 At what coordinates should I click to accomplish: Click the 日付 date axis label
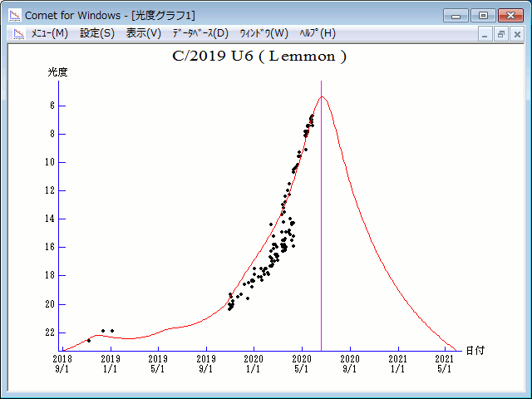tap(475, 351)
